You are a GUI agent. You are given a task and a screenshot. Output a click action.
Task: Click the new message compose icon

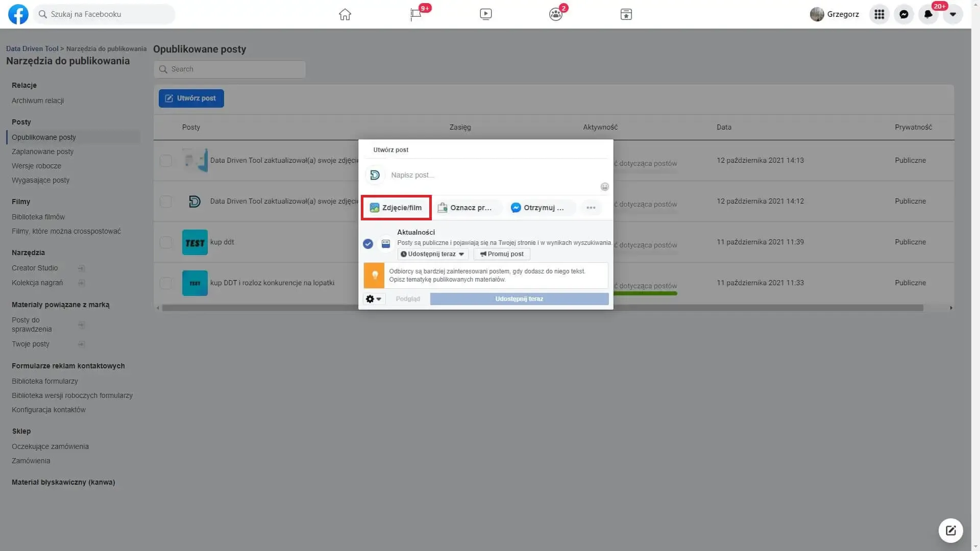pos(950,531)
